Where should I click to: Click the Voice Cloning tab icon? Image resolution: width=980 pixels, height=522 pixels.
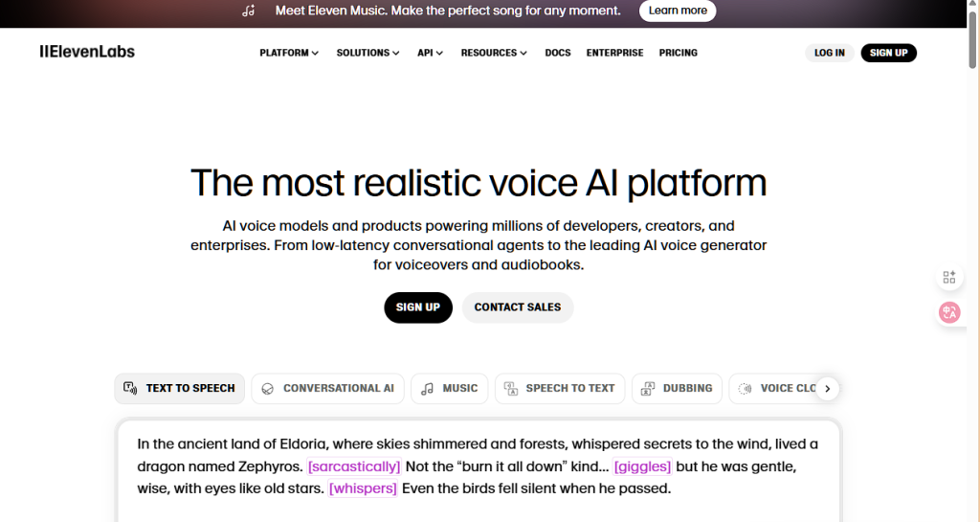[x=745, y=389]
